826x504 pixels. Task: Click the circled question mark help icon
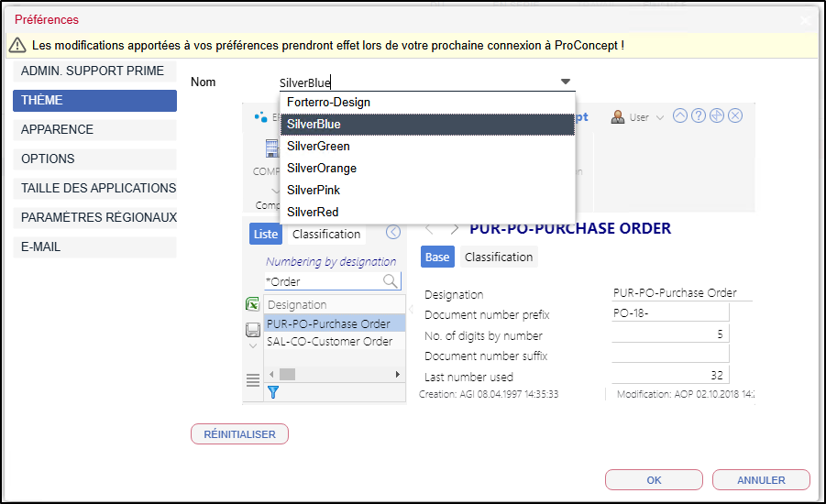(x=699, y=115)
